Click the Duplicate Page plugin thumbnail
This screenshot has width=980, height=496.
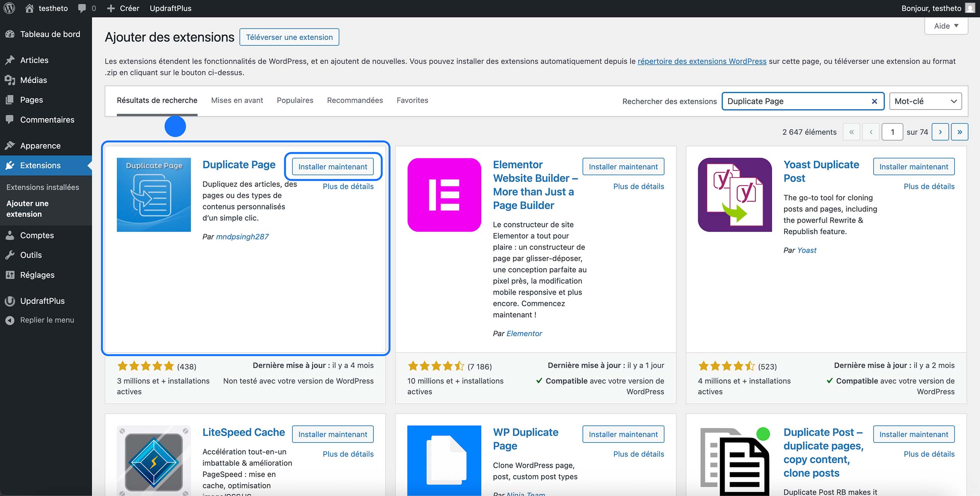[153, 195]
